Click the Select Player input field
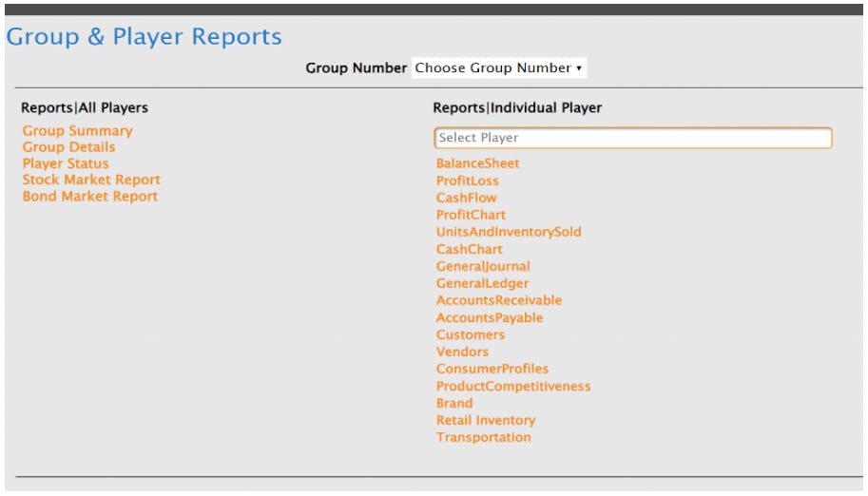This screenshot has height=496, width=868. tap(633, 138)
